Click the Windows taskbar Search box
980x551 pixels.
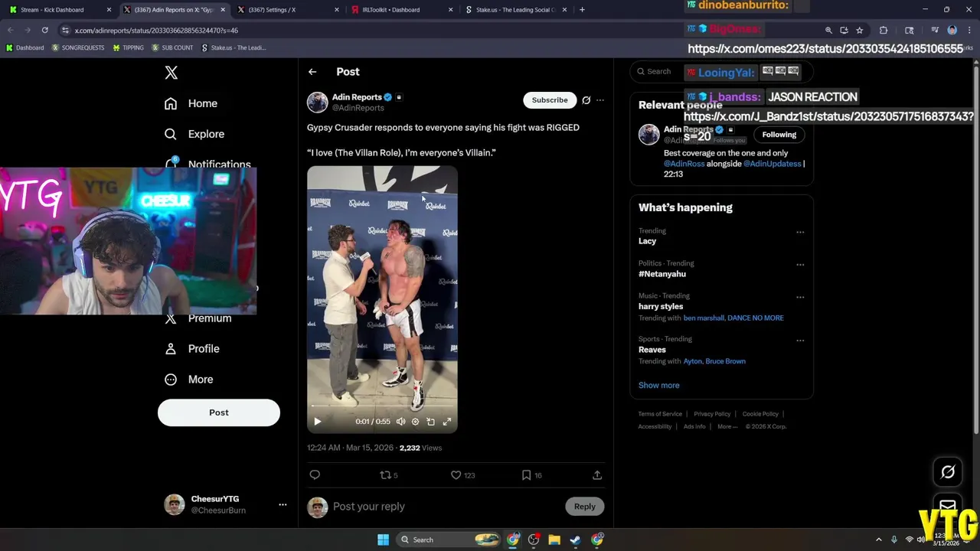[x=450, y=540]
